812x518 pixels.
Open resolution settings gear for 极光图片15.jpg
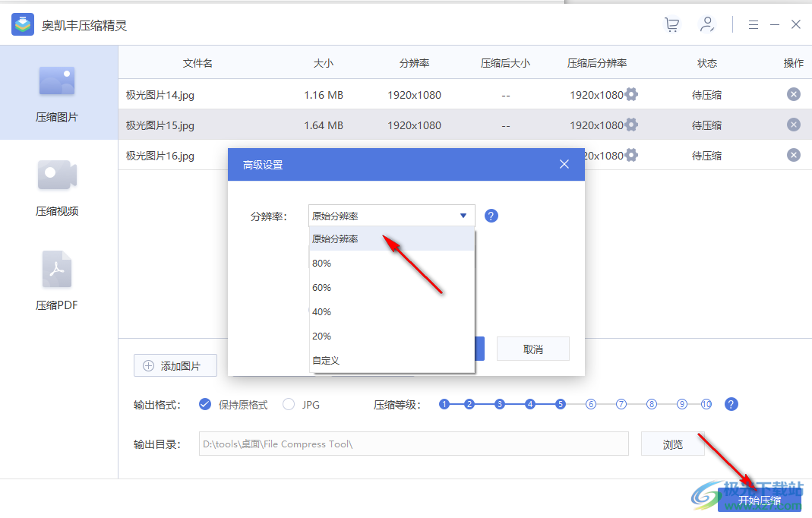[x=631, y=125]
